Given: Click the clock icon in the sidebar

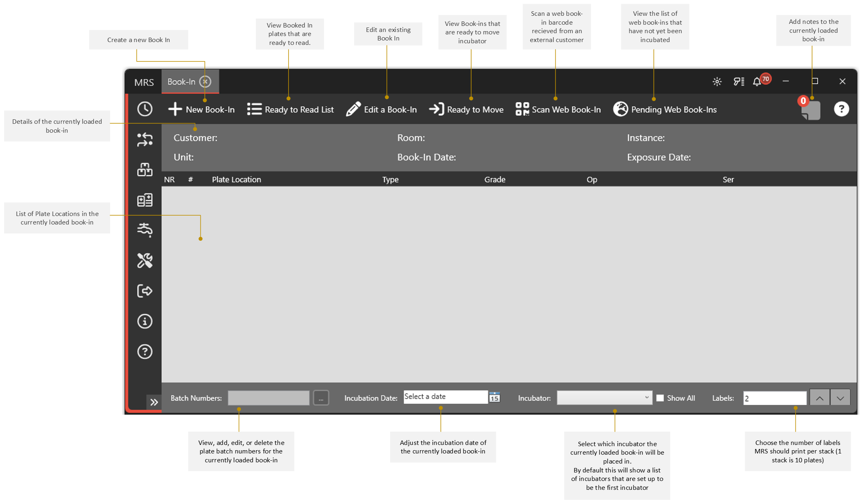Looking at the screenshot, I should [145, 109].
